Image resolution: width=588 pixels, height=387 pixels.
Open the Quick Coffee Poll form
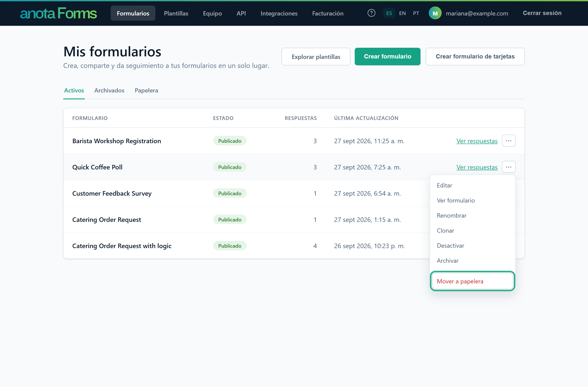[97, 167]
